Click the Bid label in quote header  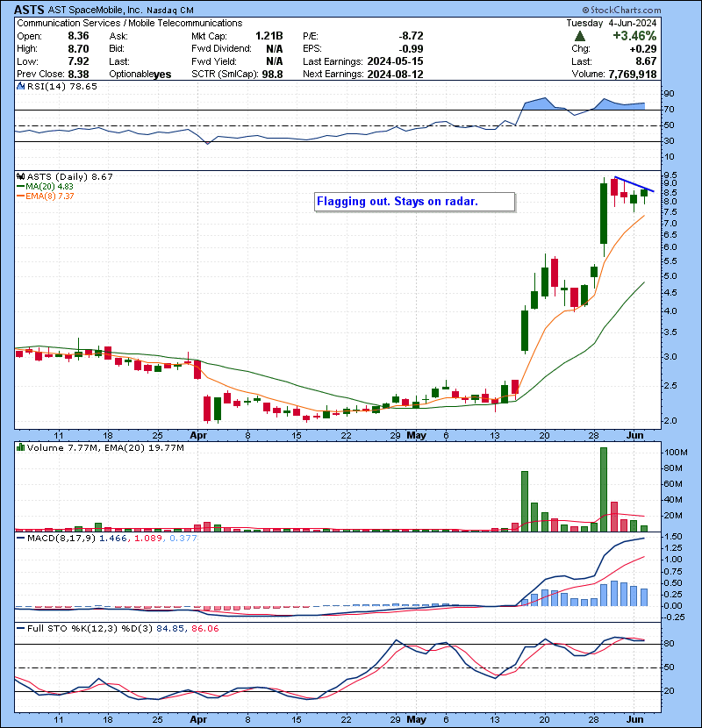(117, 48)
